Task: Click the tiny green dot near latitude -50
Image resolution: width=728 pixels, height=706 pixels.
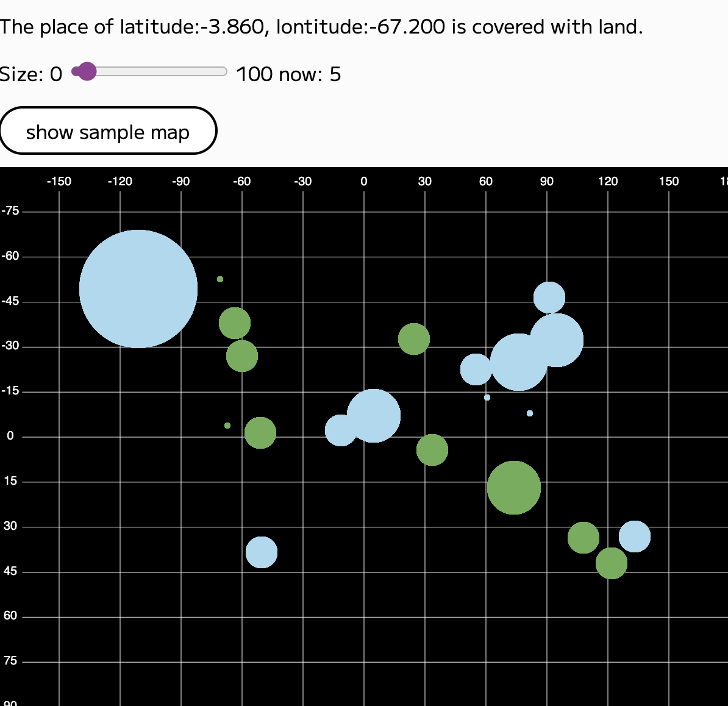Action: click(220, 279)
